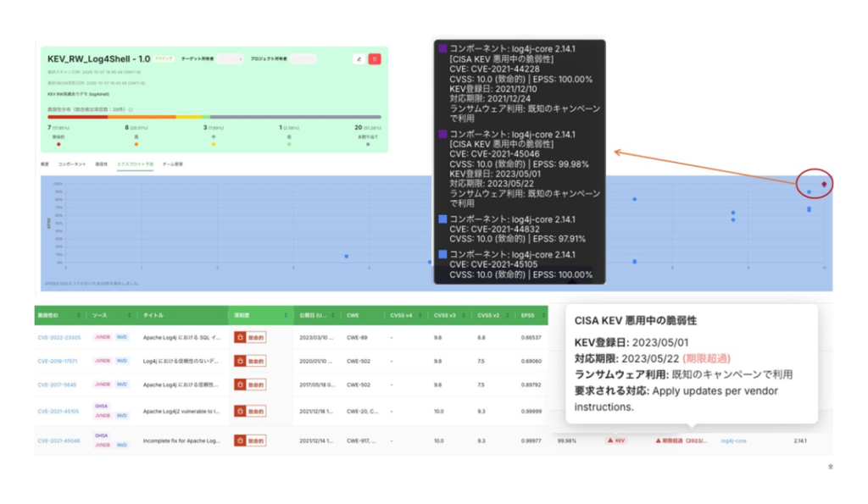Click the "Incomplete fix for Apache Log..." title
The width and height of the screenshot is (868, 504).
pos(181,441)
